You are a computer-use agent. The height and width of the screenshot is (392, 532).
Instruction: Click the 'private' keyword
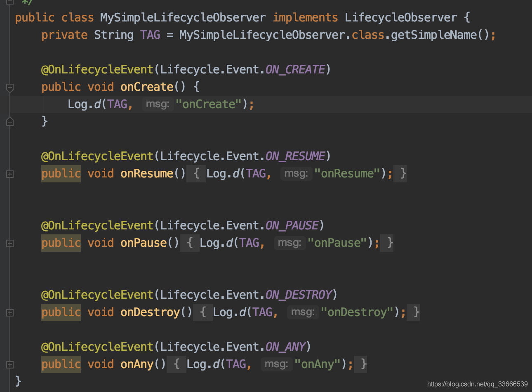click(64, 35)
